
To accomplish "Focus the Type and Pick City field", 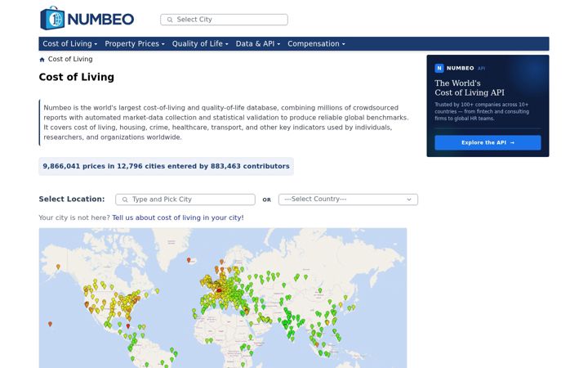I will point(185,200).
